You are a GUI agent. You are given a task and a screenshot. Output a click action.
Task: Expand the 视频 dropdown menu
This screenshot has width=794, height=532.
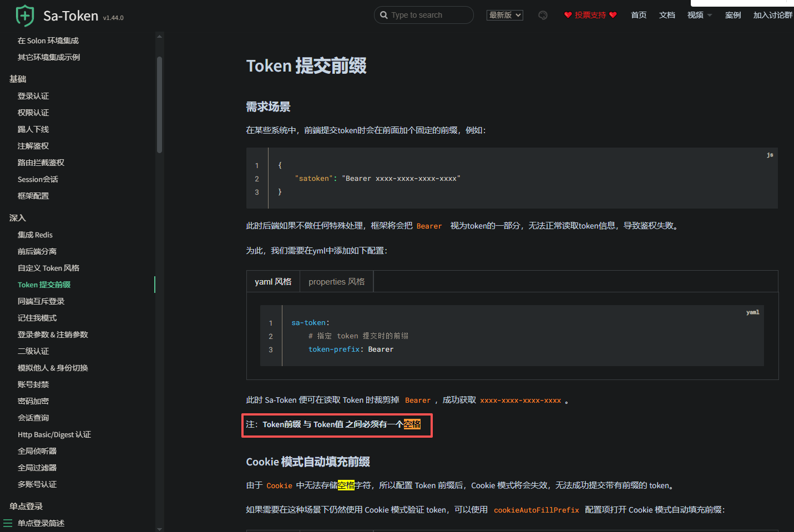pos(699,15)
